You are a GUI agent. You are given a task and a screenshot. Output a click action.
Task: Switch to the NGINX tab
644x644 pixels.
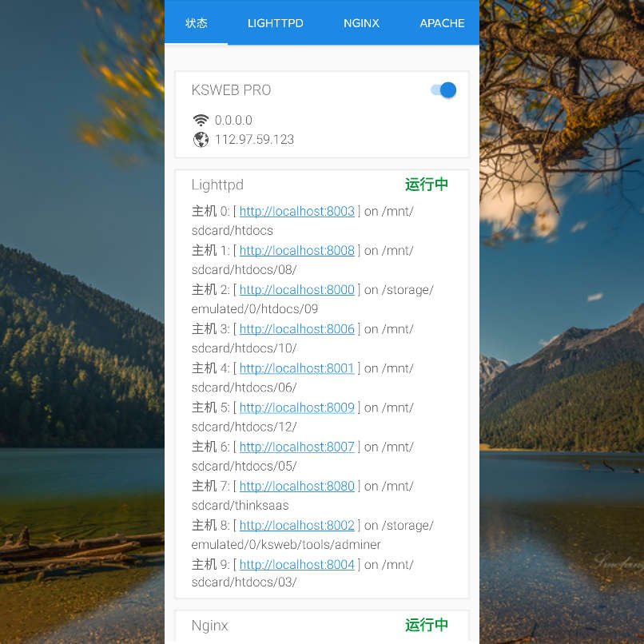point(361,23)
